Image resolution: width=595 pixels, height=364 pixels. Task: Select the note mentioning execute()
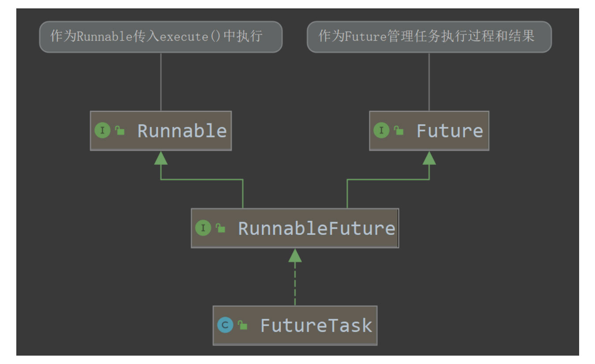click(x=160, y=37)
